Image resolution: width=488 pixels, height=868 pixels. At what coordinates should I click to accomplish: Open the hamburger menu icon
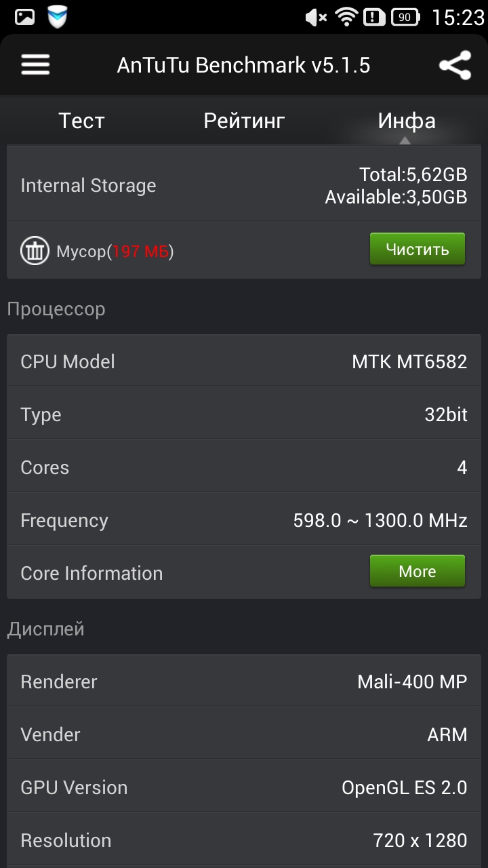coord(35,65)
